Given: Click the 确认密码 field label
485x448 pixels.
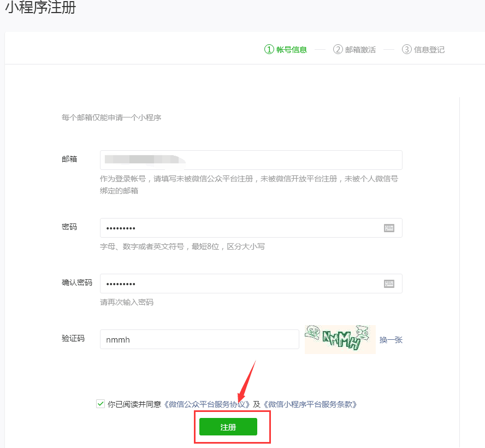Looking at the screenshot, I should (77, 282).
